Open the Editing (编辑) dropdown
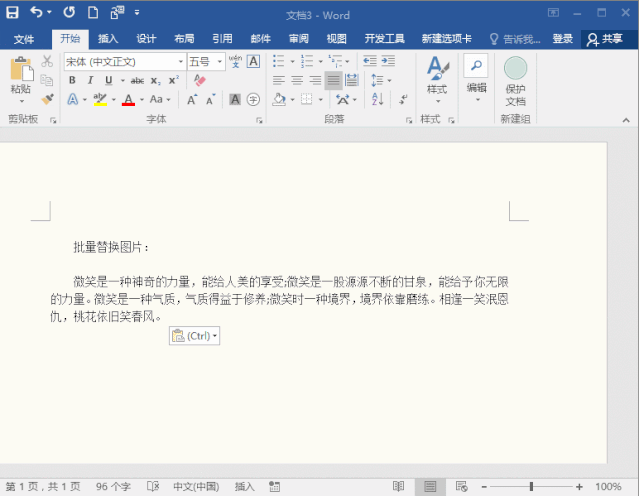639x496 pixels. coord(476,79)
